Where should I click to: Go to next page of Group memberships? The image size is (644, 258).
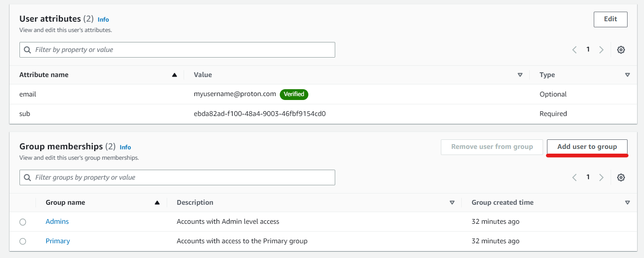pyautogui.click(x=601, y=177)
